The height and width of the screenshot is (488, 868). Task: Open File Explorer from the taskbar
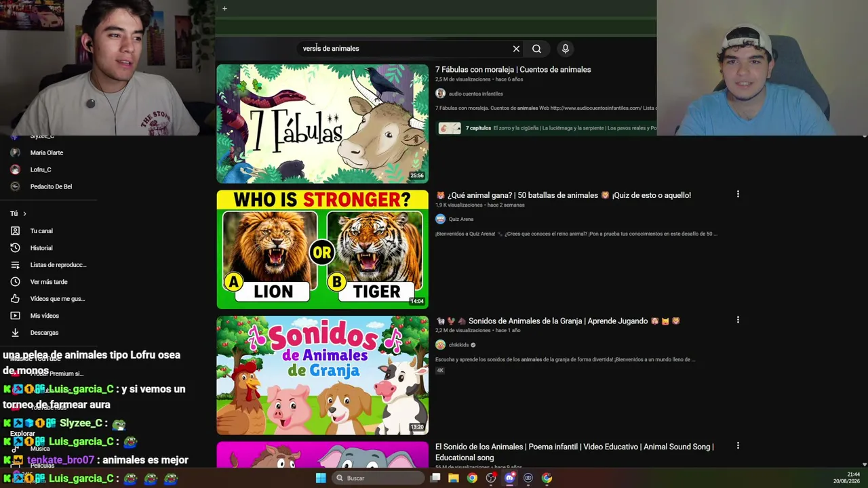(x=454, y=478)
